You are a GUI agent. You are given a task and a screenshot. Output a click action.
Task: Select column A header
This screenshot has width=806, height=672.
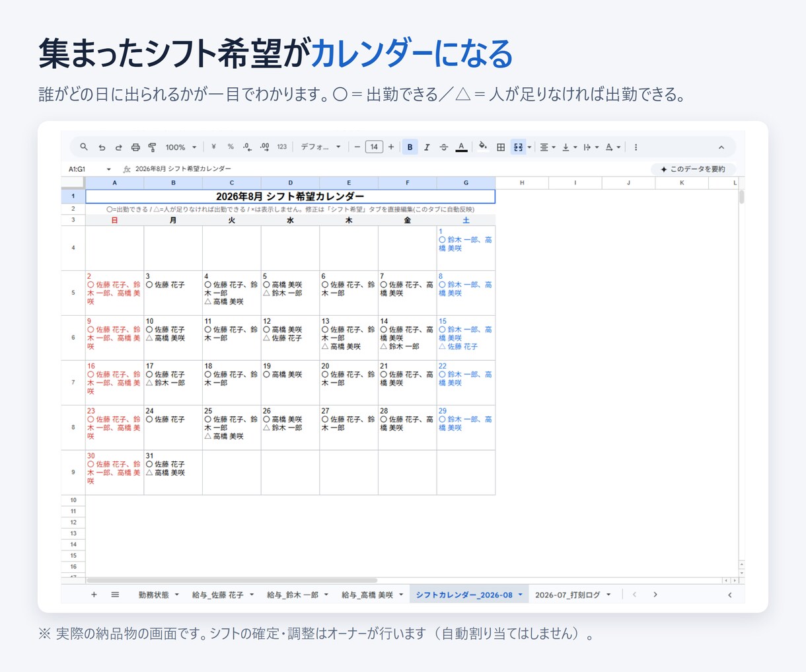115,182
